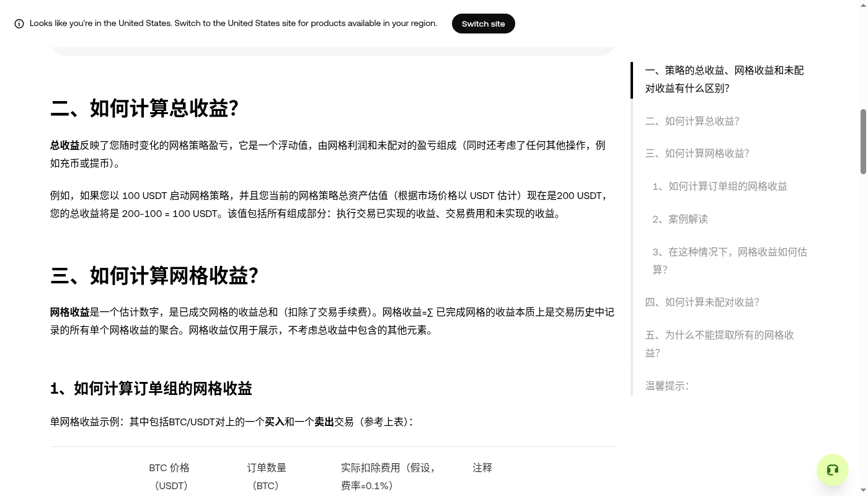This screenshot has width=868, height=496.
Task: Click the heading 二、如何计算总收益?
Action: click(144, 108)
